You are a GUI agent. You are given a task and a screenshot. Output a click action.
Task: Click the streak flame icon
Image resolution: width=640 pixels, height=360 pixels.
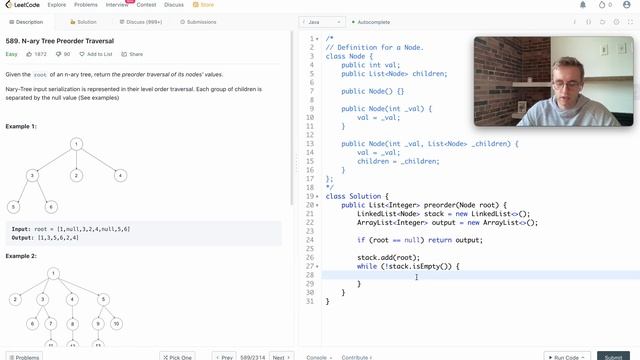602,4
